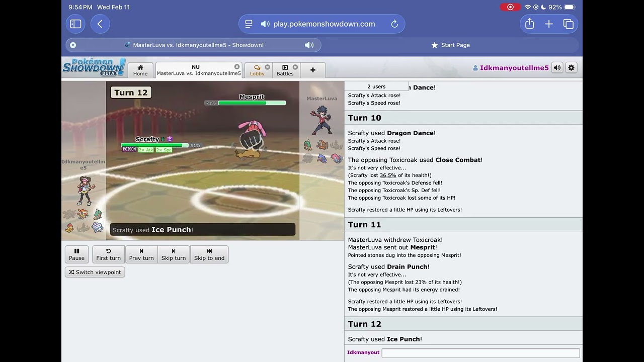Go to Prev turn
Screen dimensions: 644x362
[x=141, y=254]
